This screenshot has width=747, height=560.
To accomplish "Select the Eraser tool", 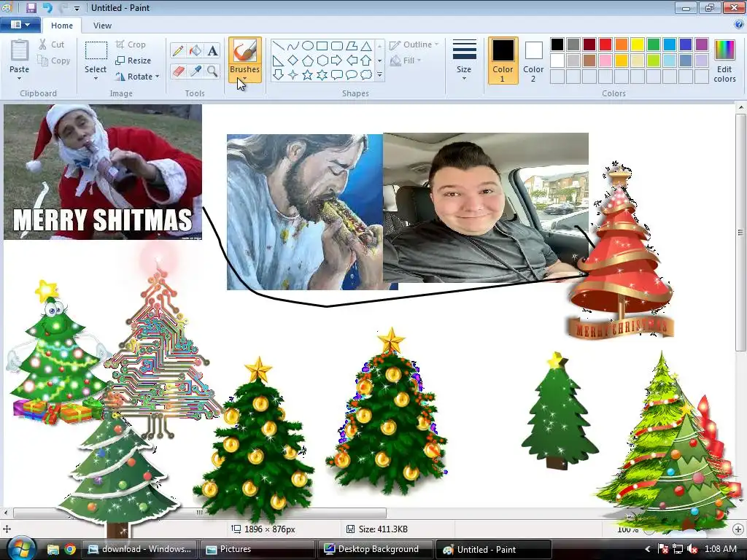I will point(178,71).
